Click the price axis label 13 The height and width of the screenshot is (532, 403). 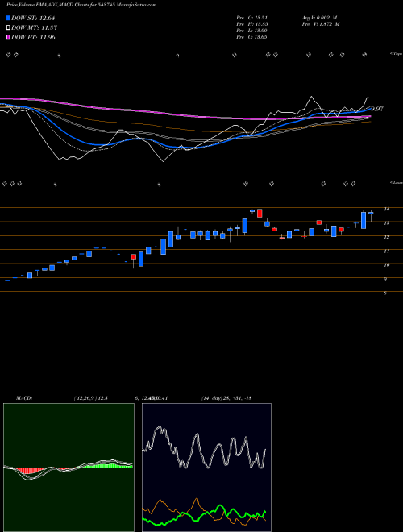386,223
